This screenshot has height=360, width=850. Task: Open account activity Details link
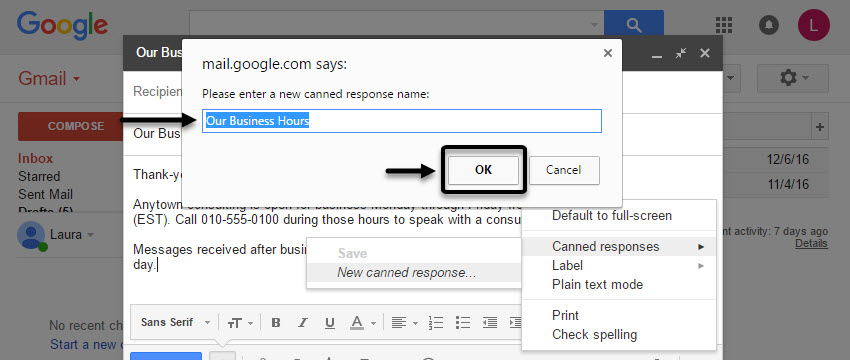tap(812, 243)
